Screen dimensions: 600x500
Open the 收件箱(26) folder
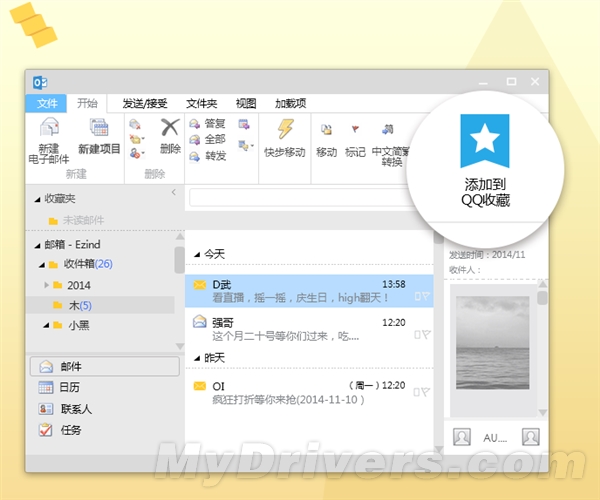coord(81,264)
